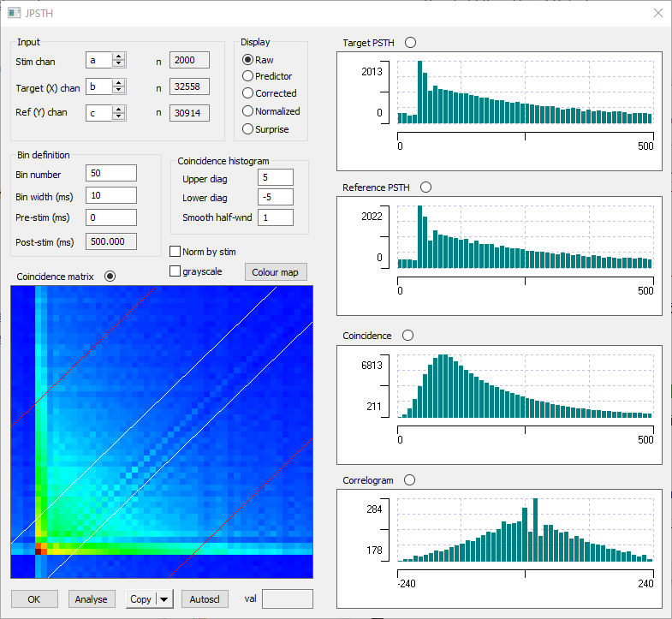Open the Copy button dropdown arrow

(x=165, y=599)
